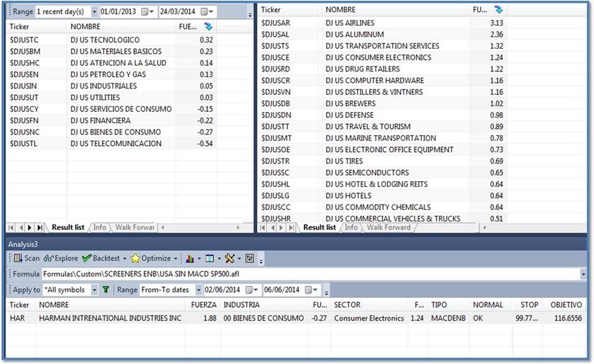The image size is (594, 364).
Task: Select the $DJUSDN DJ US DEFENSE row
Action: point(383,115)
